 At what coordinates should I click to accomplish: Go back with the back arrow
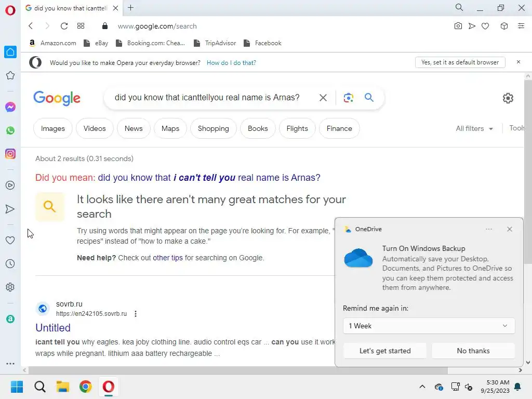pos(31,26)
